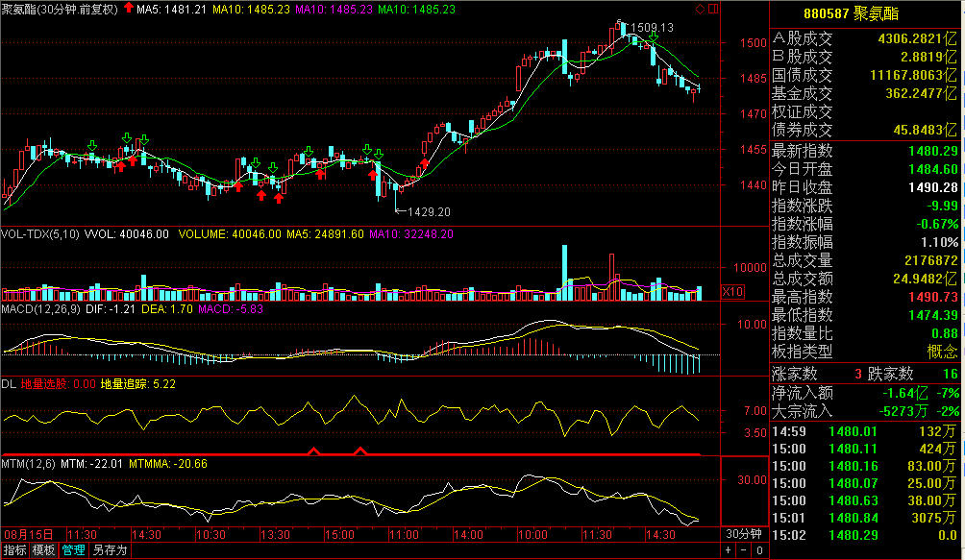The width and height of the screenshot is (965, 560).
Task: Click the small 0 reset button at bottom right
Action: [758, 550]
